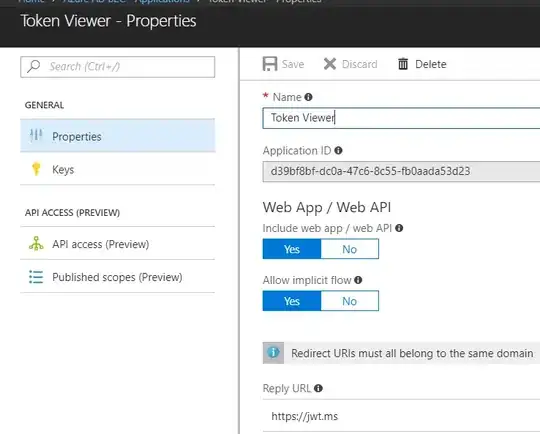The height and width of the screenshot is (434, 540).
Task: Open the Properties menu item
Action: (117, 136)
